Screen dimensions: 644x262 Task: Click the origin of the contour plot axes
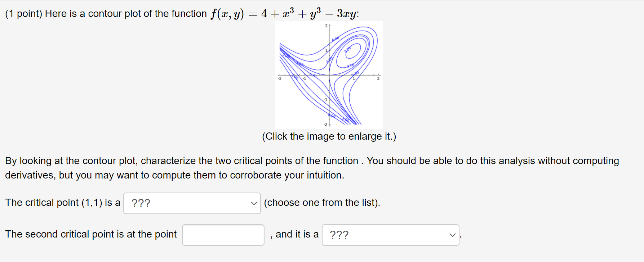(x=330, y=76)
